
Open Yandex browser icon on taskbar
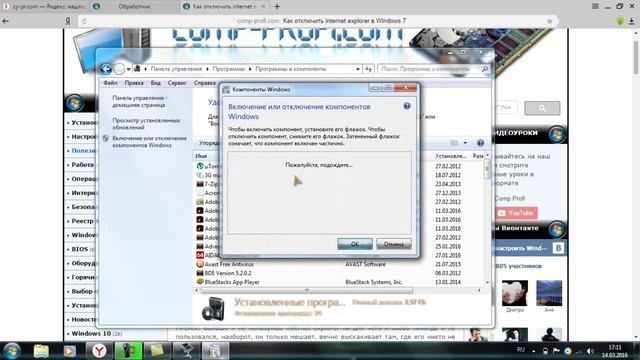(x=99, y=351)
